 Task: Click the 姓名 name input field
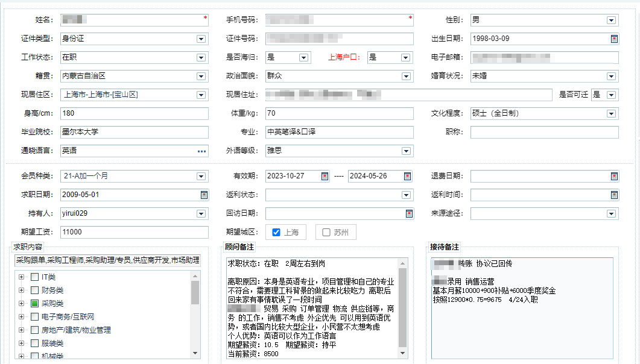tap(135, 20)
